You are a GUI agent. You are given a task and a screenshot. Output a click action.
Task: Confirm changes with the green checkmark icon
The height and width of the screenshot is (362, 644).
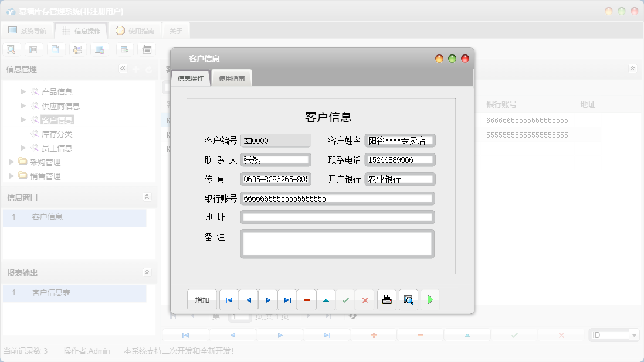coord(345,299)
